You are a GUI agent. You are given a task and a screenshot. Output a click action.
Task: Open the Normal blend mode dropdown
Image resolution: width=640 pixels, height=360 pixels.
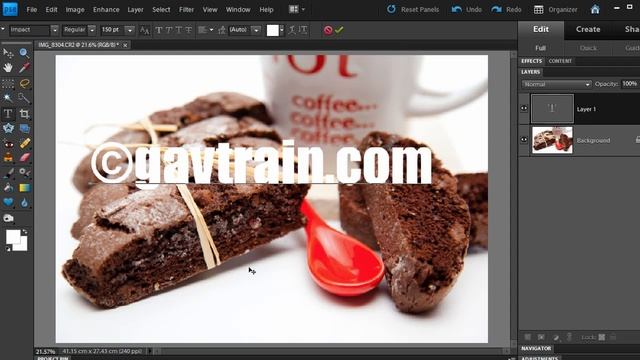pos(556,84)
